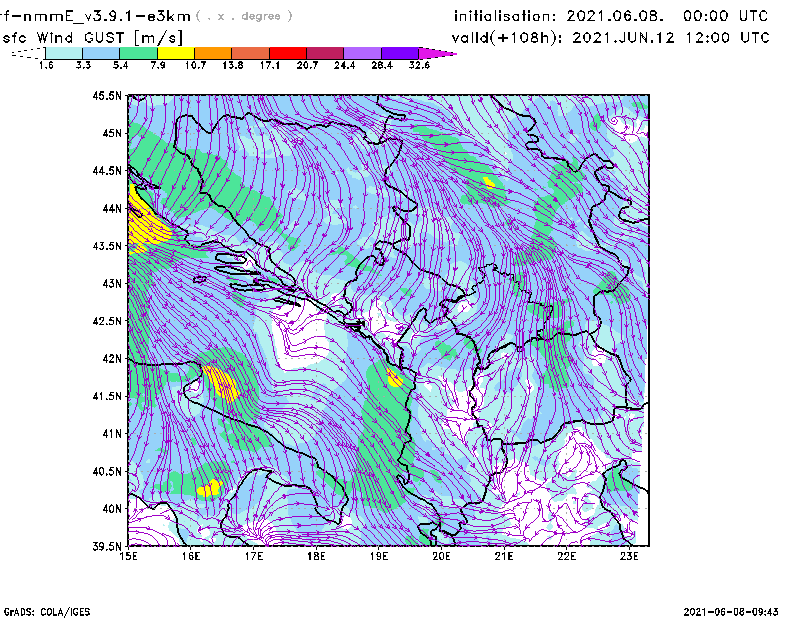Click the light blue 3.3–5.4 legend swatch
This screenshot has width=800, height=618.
(101, 53)
